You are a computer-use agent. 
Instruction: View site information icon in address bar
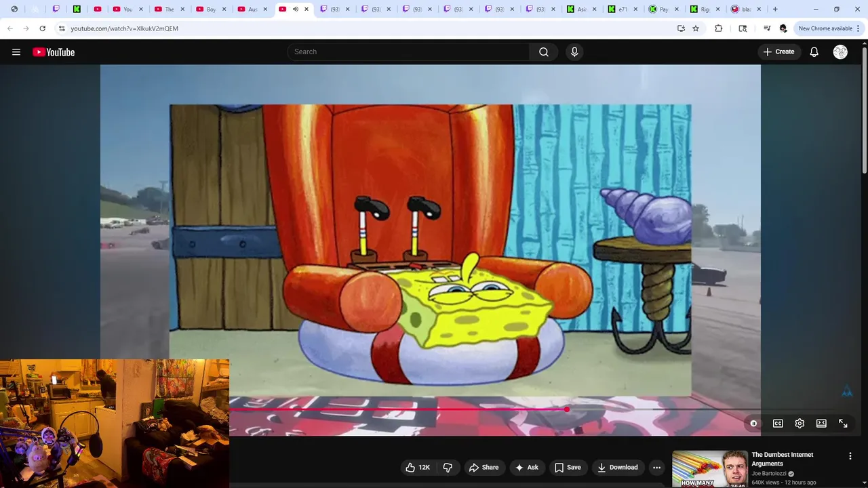(62, 28)
